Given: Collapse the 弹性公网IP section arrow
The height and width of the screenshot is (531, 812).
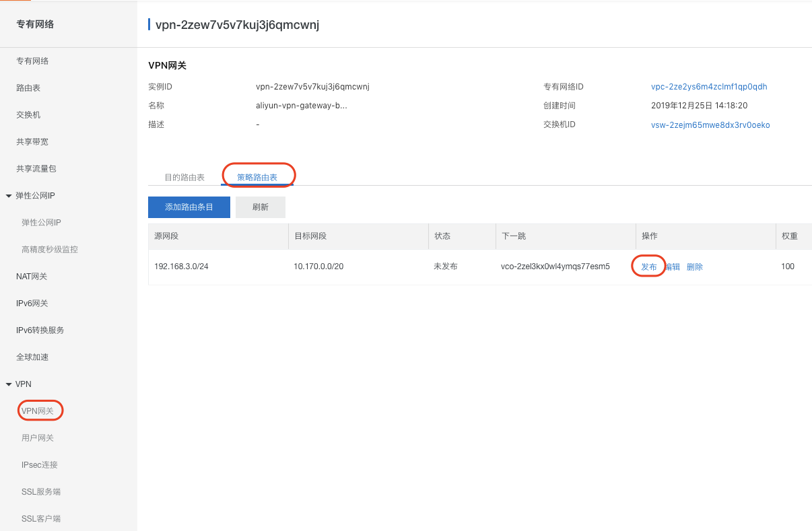Looking at the screenshot, I should [9, 196].
